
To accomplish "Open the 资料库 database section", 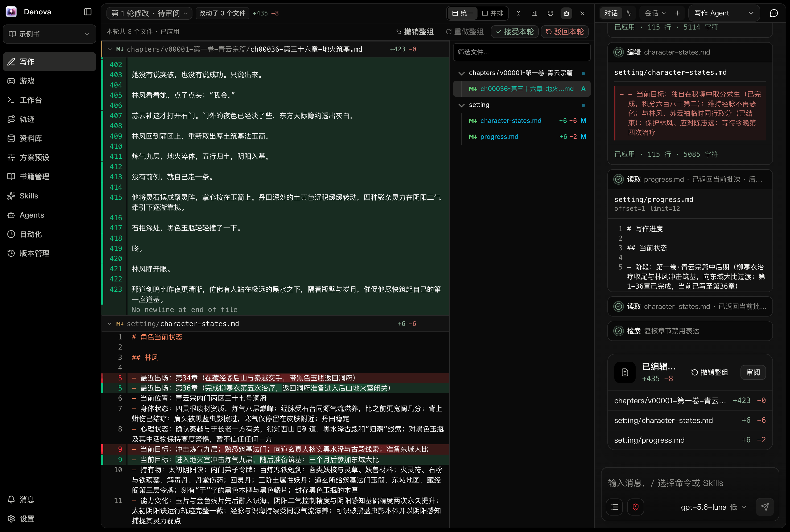I will (49, 138).
